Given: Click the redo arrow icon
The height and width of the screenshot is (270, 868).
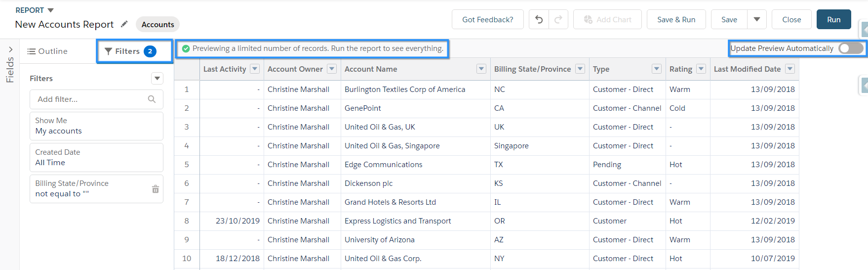Looking at the screenshot, I should [558, 20].
